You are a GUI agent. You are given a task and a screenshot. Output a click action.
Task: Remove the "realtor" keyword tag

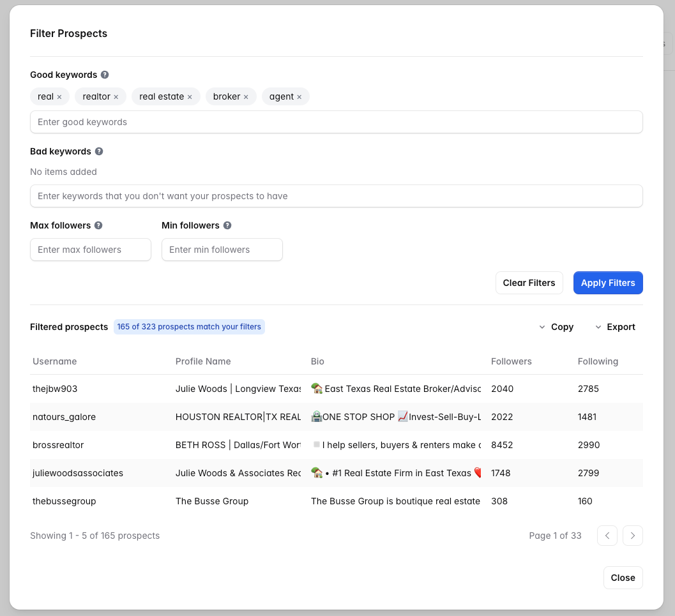pos(116,97)
